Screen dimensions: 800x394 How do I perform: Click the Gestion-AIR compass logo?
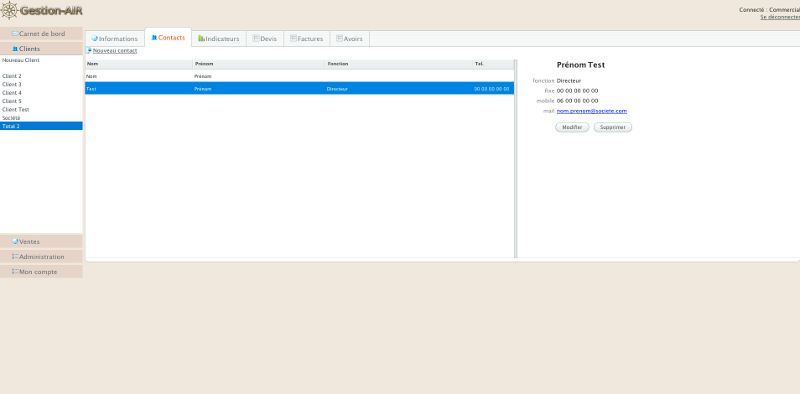(x=9, y=10)
